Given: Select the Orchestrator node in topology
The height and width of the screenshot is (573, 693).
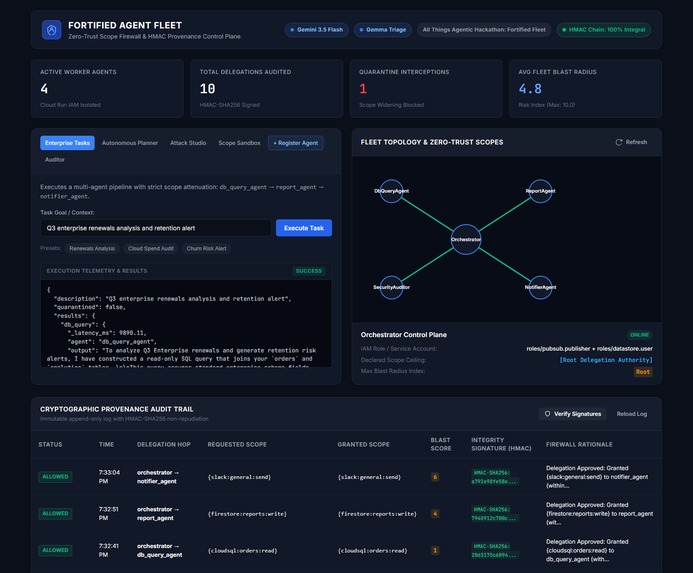Looking at the screenshot, I should click(466, 240).
